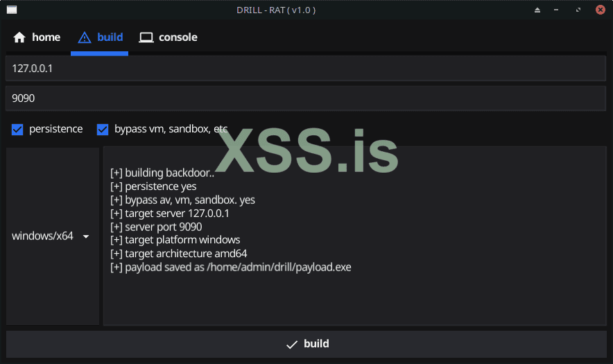Click the house icon in the tab bar
This screenshot has height=364, width=613.
click(19, 37)
